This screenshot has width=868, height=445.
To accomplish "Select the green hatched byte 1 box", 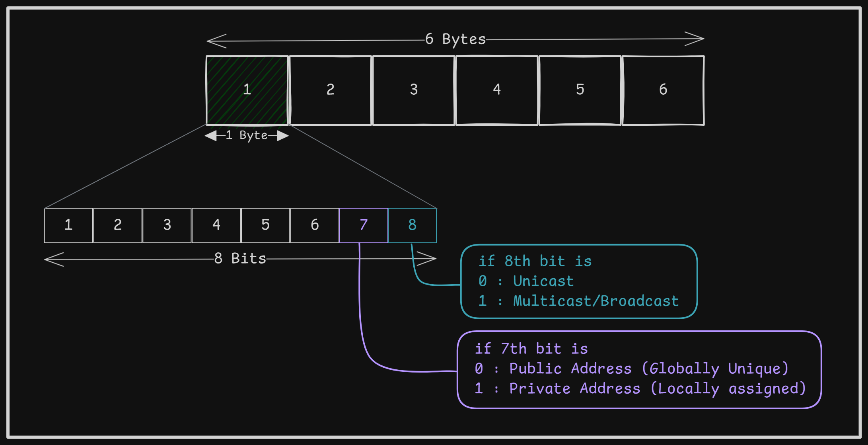I will coord(247,90).
